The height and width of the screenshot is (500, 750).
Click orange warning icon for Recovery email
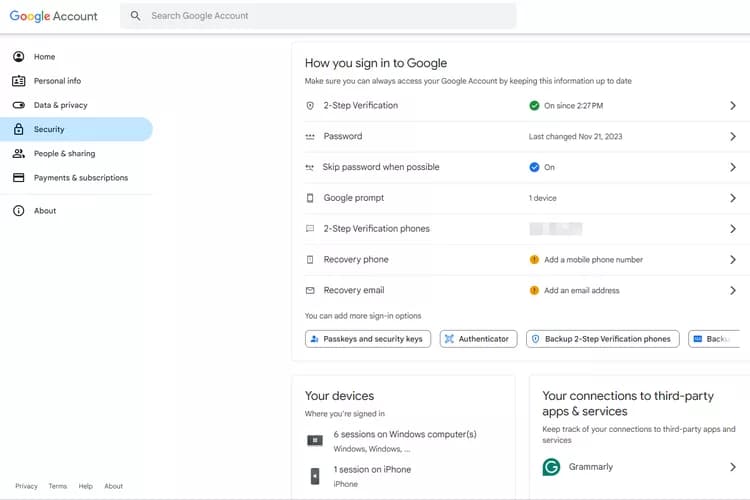pos(534,290)
